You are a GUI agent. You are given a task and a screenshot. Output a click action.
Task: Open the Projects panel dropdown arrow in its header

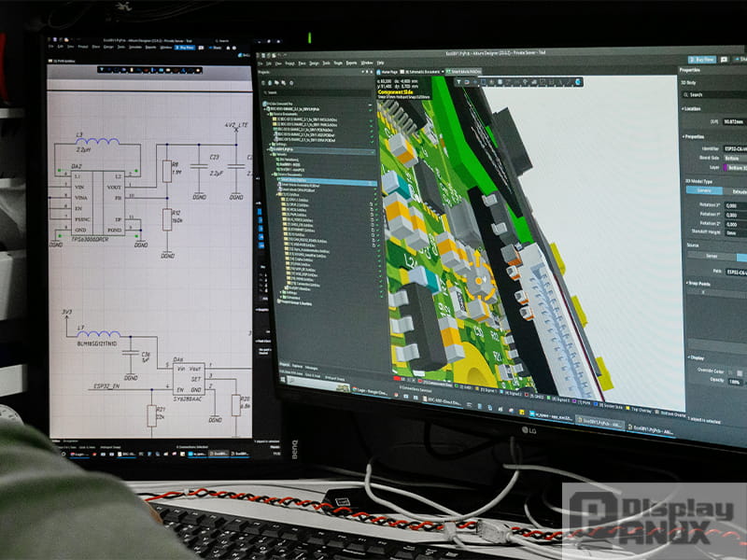(362, 72)
